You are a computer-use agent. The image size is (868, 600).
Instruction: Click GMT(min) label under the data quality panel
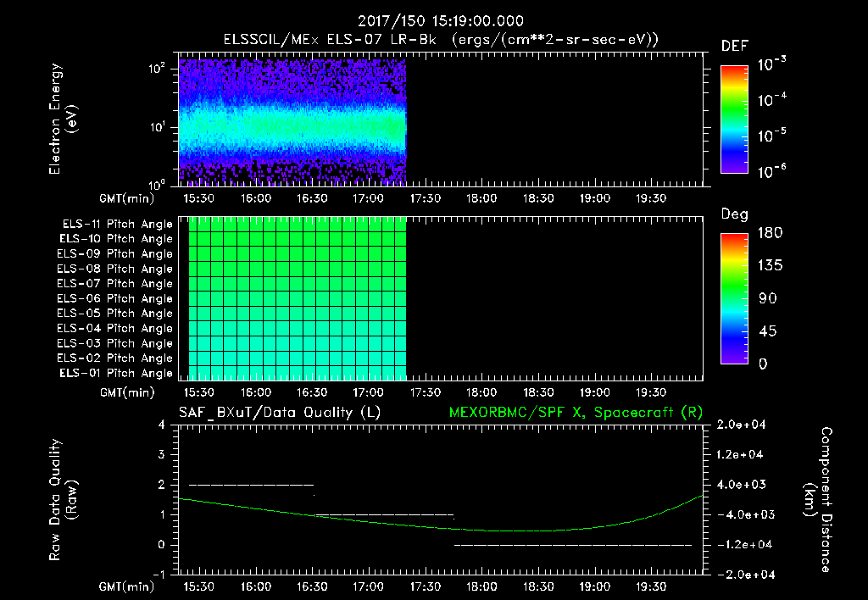[x=127, y=586]
